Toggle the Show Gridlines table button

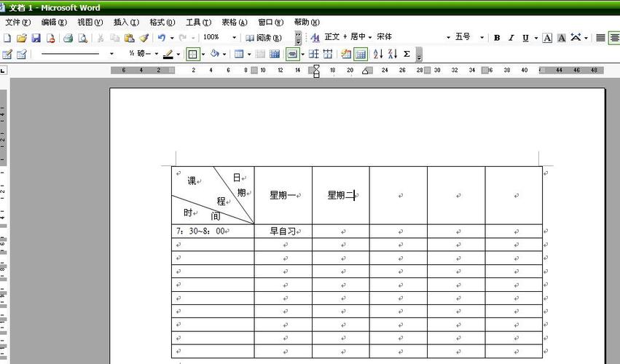point(361,54)
